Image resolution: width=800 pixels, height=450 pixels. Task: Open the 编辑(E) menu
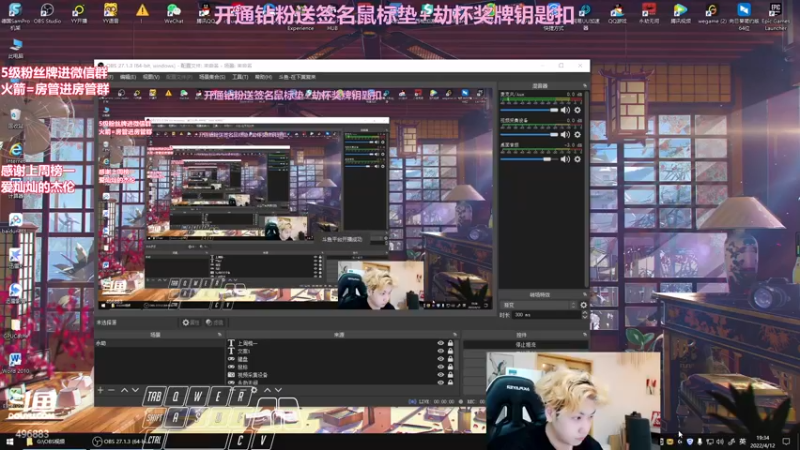128,77
